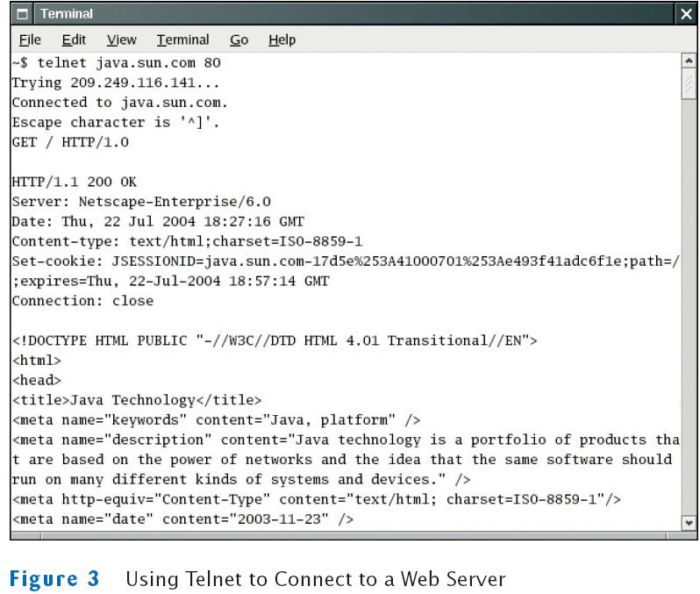This screenshot has width=700, height=594.
Task: Click the scroll up arrow
Action: point(689,61)
